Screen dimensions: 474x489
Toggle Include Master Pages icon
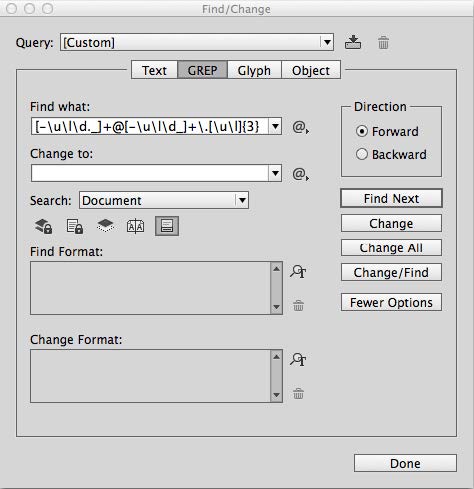pos(136,227)
